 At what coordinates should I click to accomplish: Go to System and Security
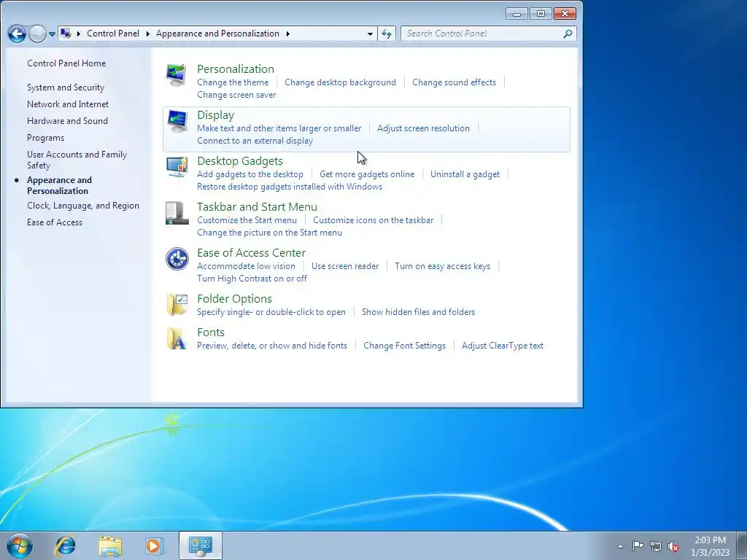(x=65, y=87)
